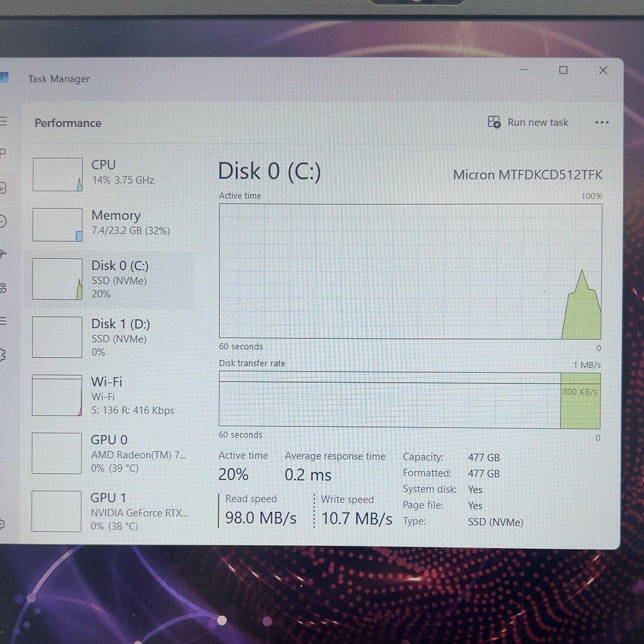Click the Read speed 98.0 MB/s value

pos(261,518)
